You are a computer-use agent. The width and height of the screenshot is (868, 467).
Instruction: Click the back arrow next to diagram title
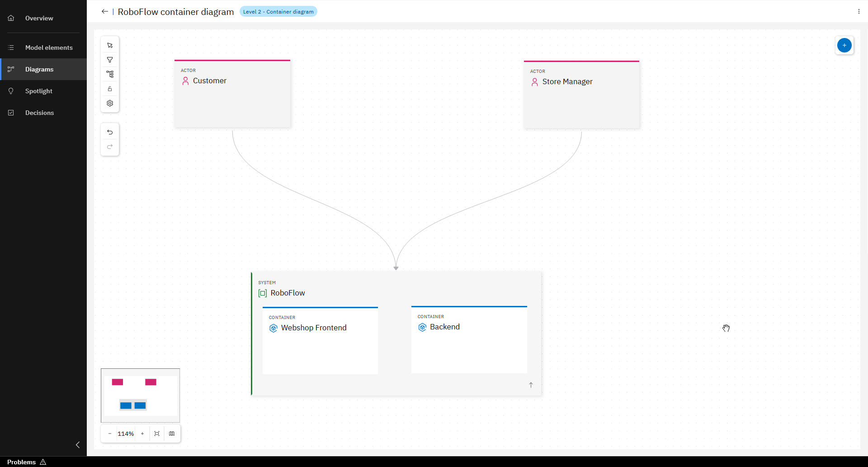(x=104, y=11)
